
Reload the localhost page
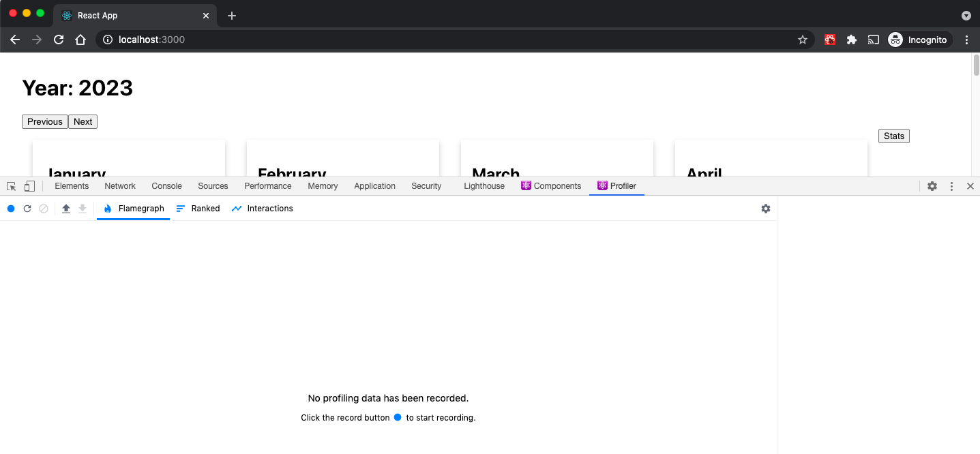pyautogui.click(x=59, y=40)
